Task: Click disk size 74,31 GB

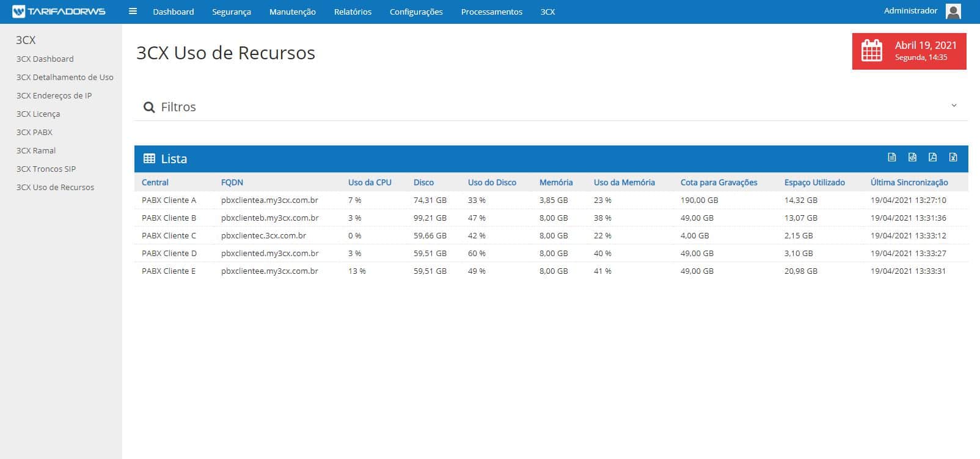Action: tap(430, 200)
